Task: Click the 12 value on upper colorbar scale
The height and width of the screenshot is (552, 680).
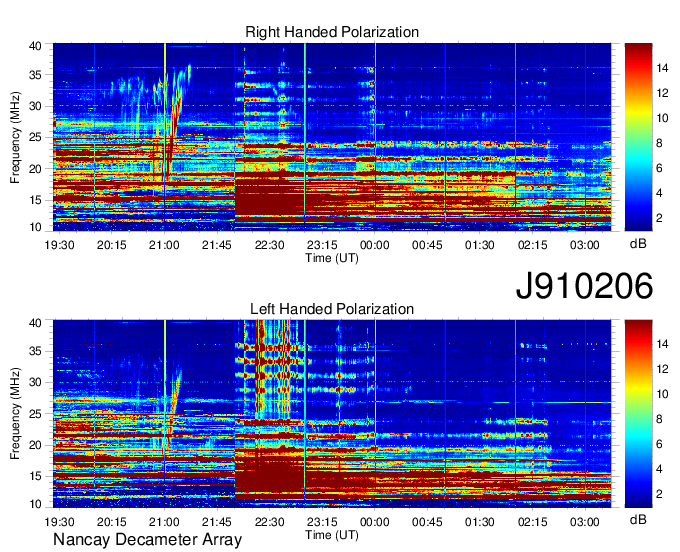Action: pyautogui.click(x=662, y=93)
